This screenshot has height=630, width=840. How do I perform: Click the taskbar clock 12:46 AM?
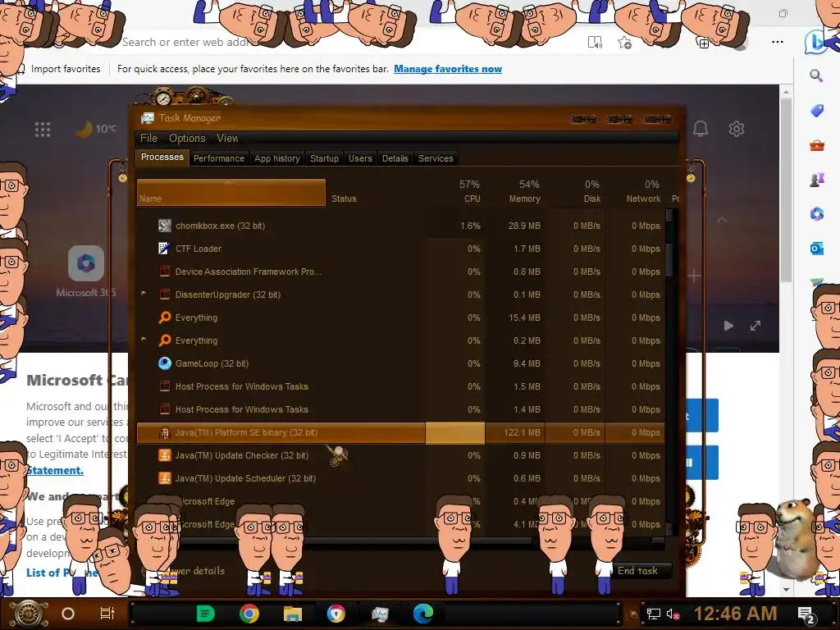coord(736,614)
